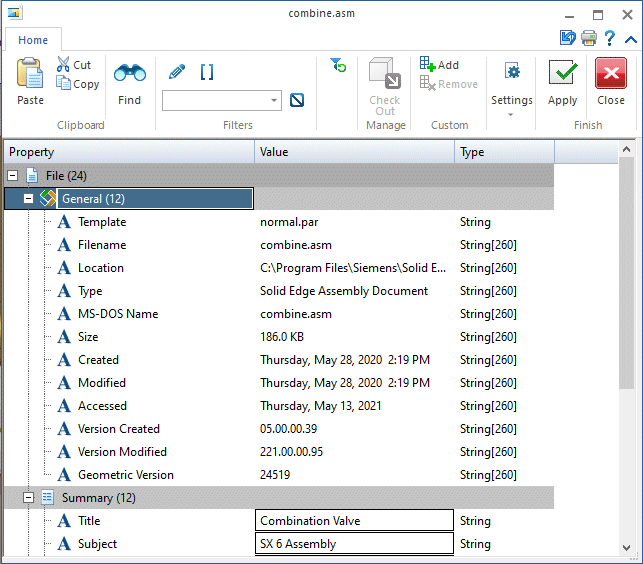
Task: Click the Copy icon in Clipboard group
Action: click(x=64, y=84)
